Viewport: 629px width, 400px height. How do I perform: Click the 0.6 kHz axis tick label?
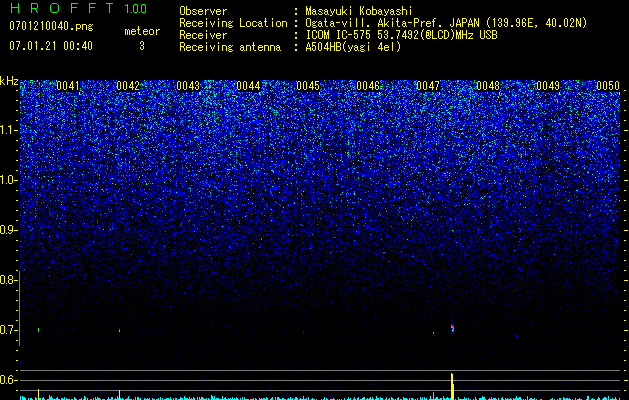click(x=8, y=380)
